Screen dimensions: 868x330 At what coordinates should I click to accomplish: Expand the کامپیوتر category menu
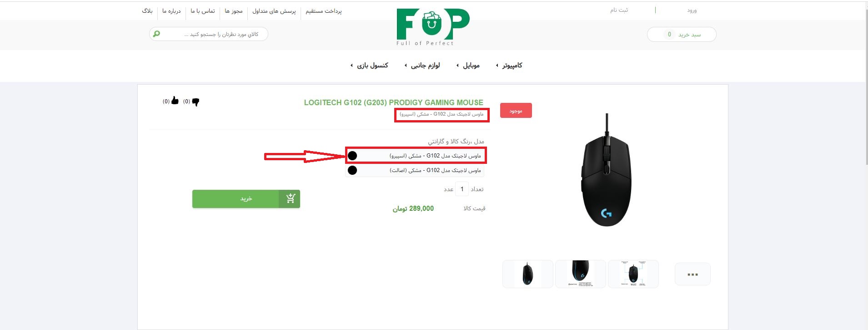pyautogui.click(x=509, y=66)
